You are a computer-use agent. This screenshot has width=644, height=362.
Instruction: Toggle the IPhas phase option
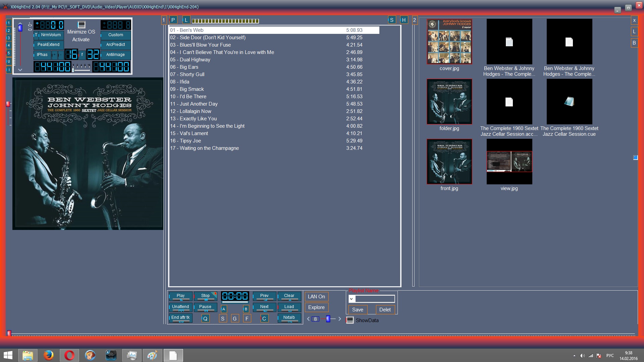[x=42, y=55]
